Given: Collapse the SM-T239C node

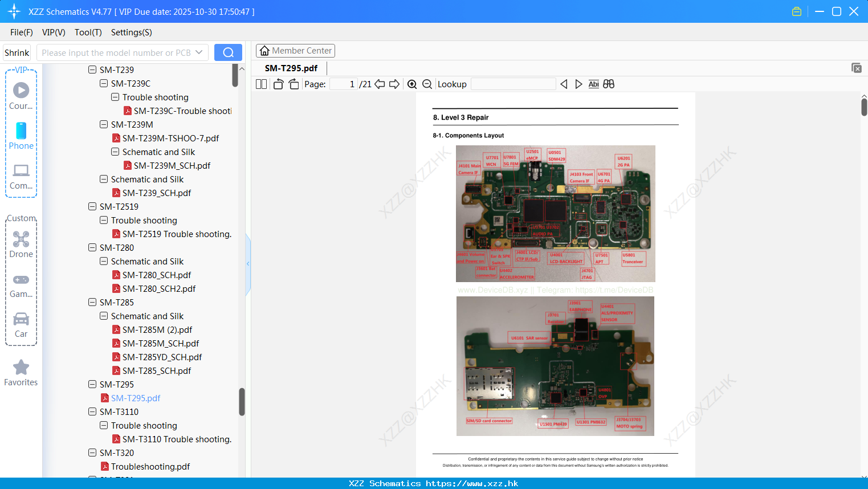Looking at the screenshot, I should [104, 83].
